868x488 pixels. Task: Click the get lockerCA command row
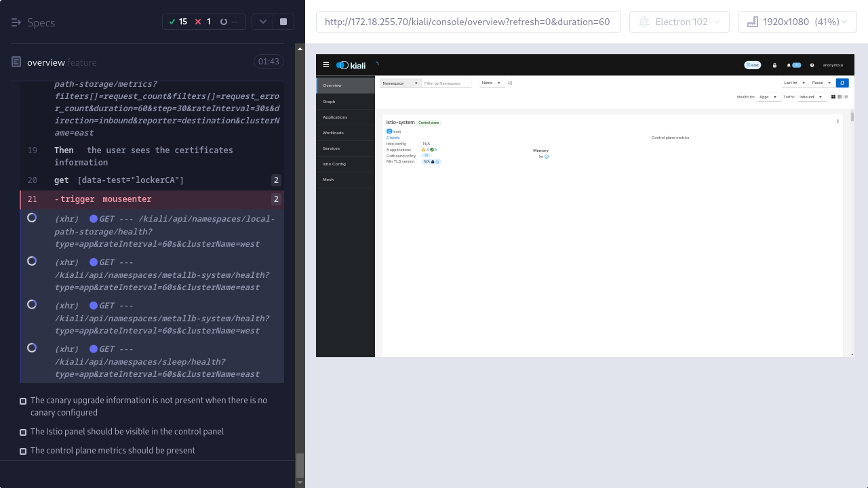(x=152, y=180)
